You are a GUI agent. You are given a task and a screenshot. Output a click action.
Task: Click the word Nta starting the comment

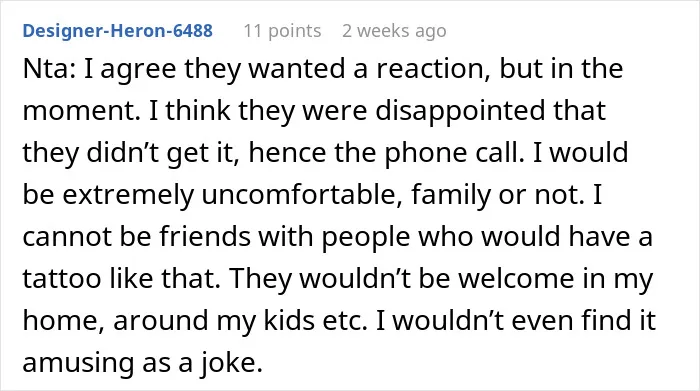click(x=46, y=69)
